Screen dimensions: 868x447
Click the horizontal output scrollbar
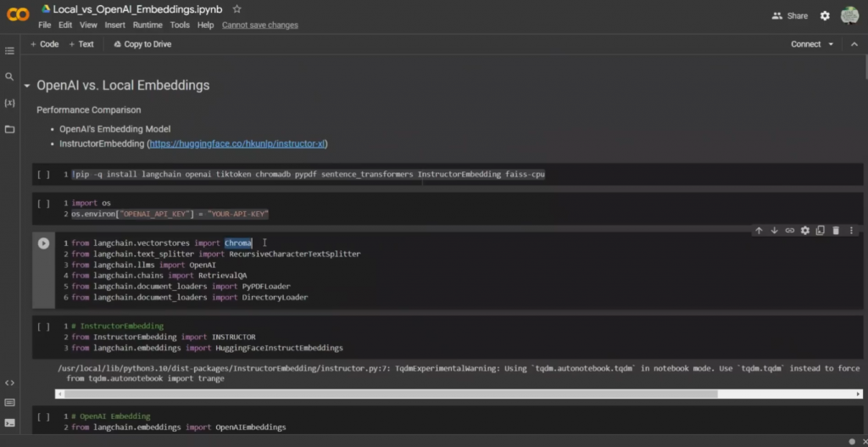391,394
